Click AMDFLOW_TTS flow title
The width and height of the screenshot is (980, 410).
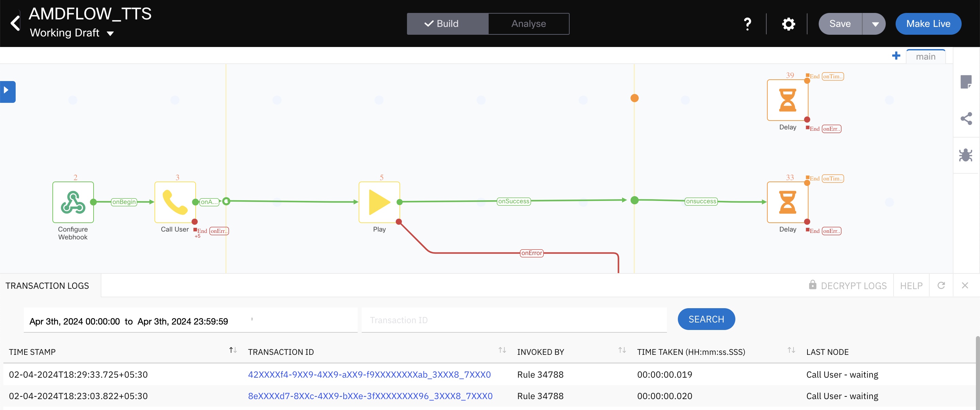click(x=90, y=14)
